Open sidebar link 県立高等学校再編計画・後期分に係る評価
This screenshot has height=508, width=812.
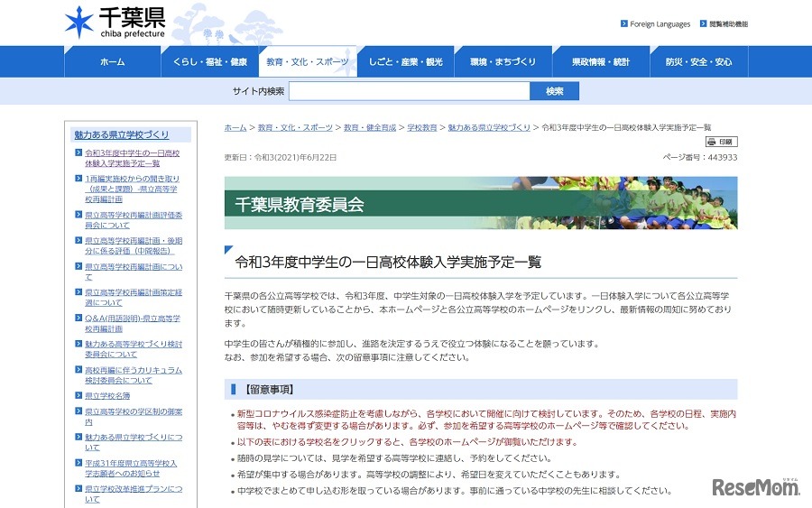134,245
